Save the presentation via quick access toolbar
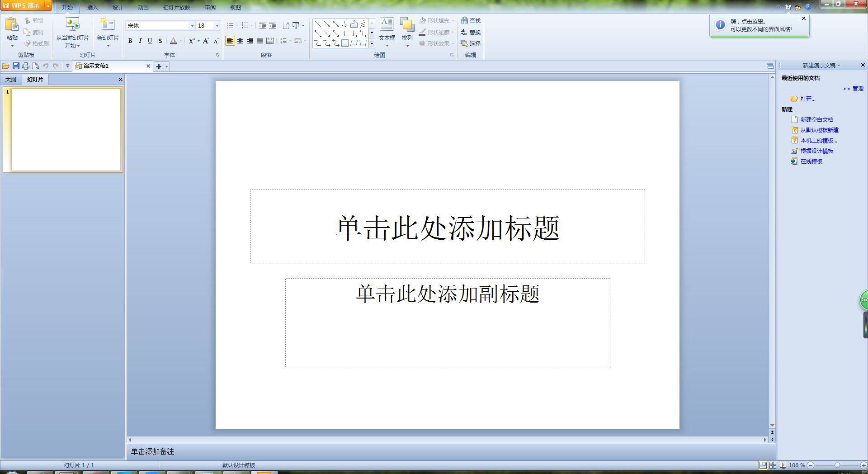 coord(16,66)
